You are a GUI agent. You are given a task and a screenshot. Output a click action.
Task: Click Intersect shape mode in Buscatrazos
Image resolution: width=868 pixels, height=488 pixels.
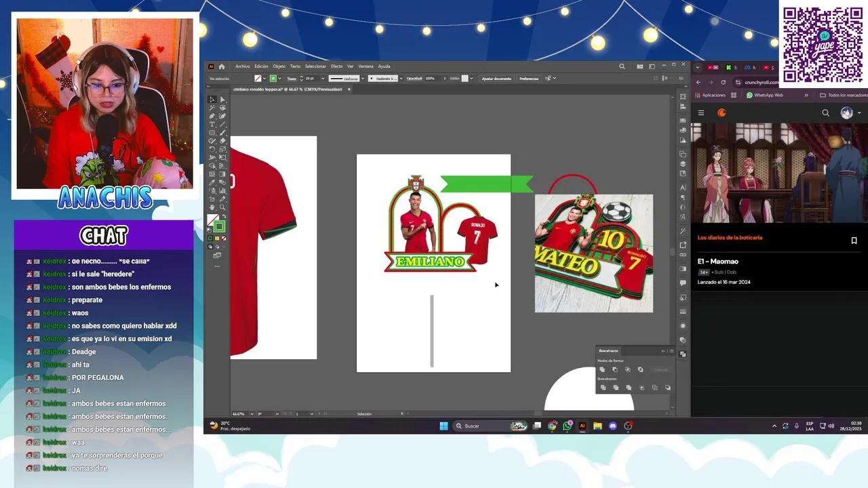point(628,369)
